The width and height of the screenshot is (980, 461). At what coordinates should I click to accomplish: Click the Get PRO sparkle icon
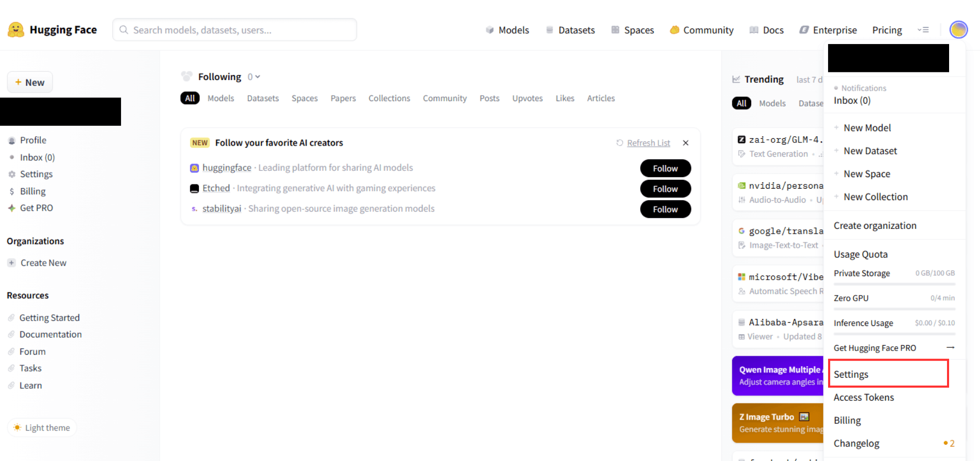[x=12, y=208]
